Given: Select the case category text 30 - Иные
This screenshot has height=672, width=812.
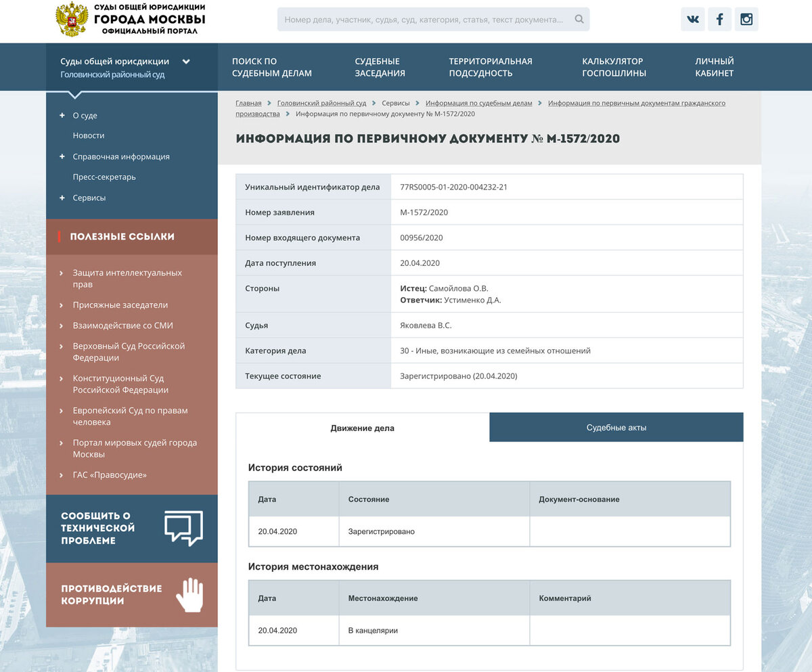Looking at the screenshot, I should coord(495,351).
